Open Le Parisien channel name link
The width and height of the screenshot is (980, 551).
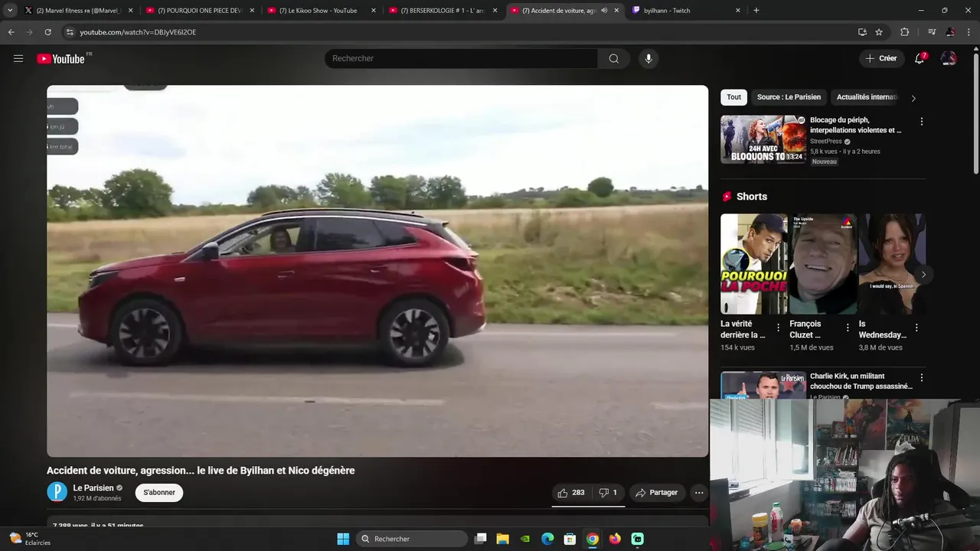point(93,488)
